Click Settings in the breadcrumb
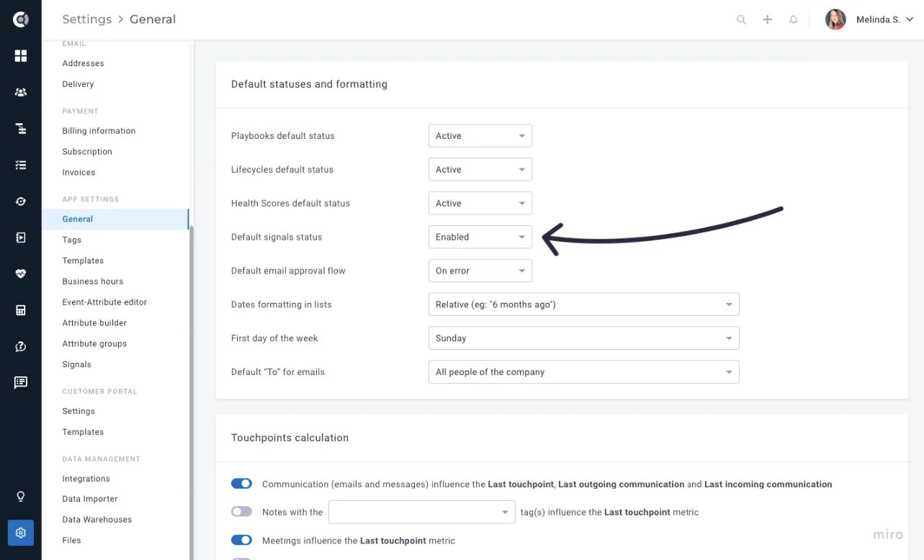Image resolution: width=924 pixels, height=560 pixels. point(87,19)
